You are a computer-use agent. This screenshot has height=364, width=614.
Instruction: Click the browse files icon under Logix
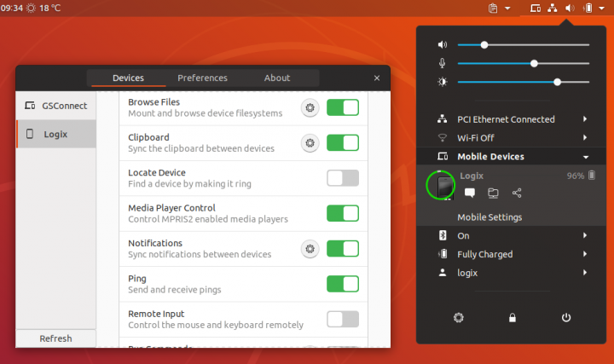click(x=493, y=194)
